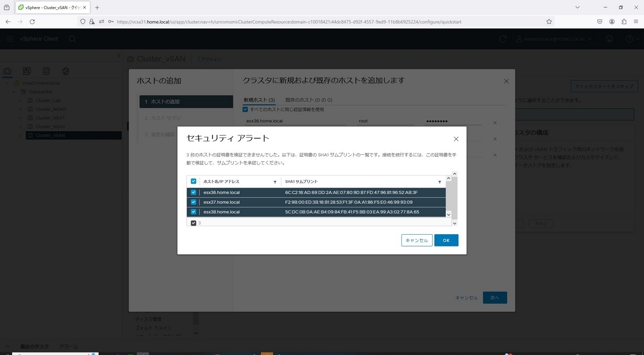Open the feedback smiley icon
The width and height of the screenshot is (644, 355).
click(x=609, y=39)
